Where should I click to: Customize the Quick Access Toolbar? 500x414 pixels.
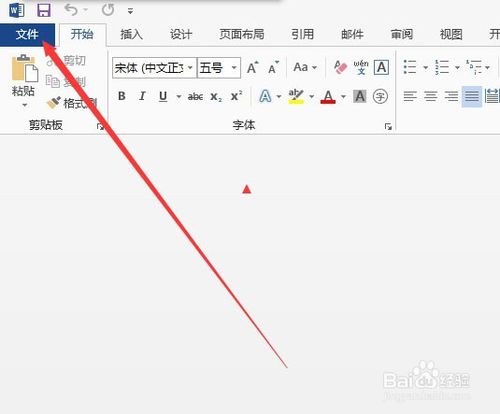click(x=130, y=11)
